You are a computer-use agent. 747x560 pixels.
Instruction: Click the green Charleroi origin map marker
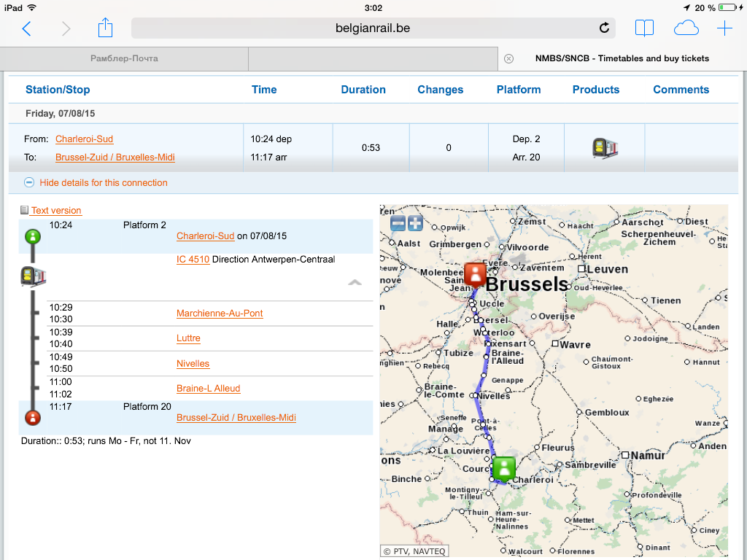504,468
